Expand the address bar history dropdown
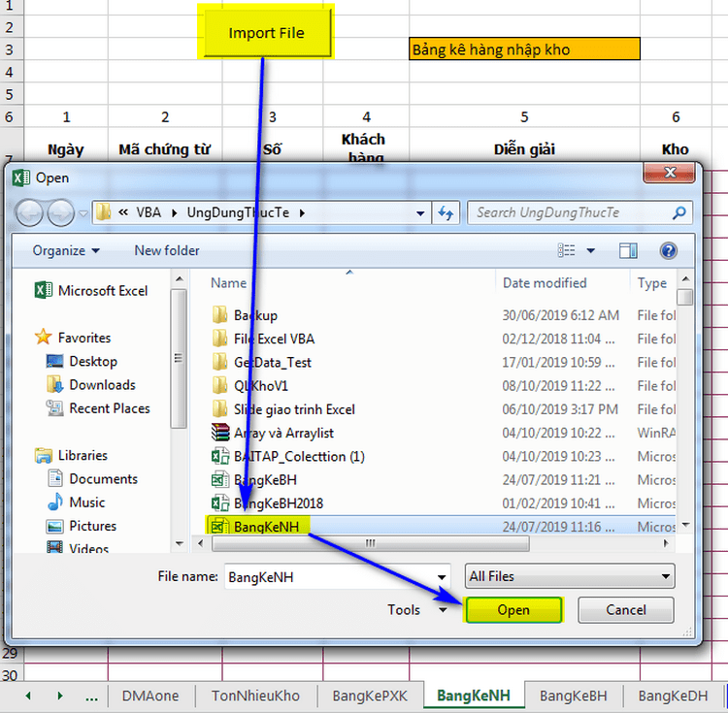 click(x=420, y=212)
